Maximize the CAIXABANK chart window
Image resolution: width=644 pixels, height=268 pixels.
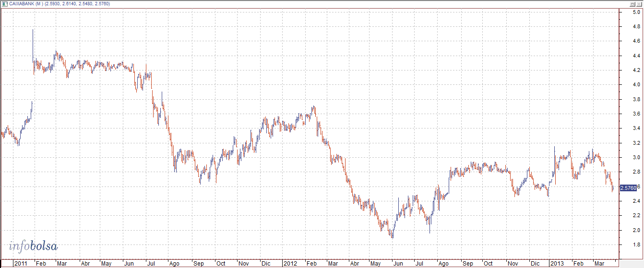point(633,3)
